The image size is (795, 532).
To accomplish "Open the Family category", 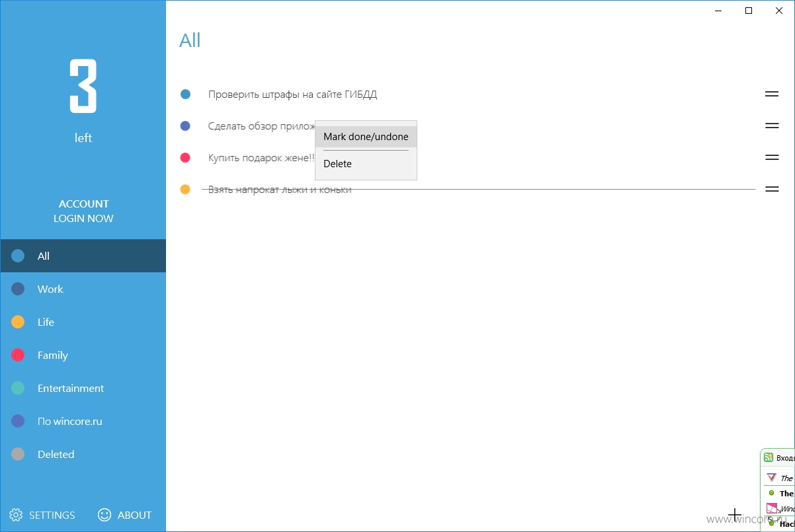I will pyautogui.click(x=83, y=355).
